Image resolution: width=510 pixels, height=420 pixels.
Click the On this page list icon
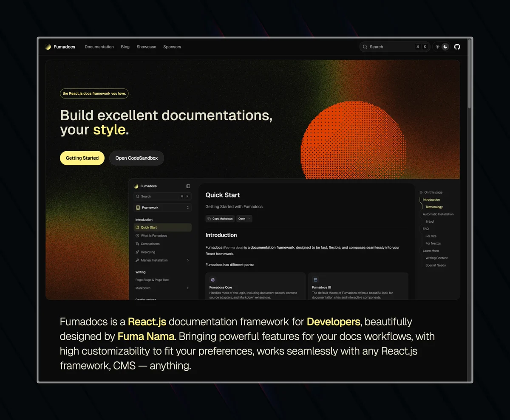point(421,192)
